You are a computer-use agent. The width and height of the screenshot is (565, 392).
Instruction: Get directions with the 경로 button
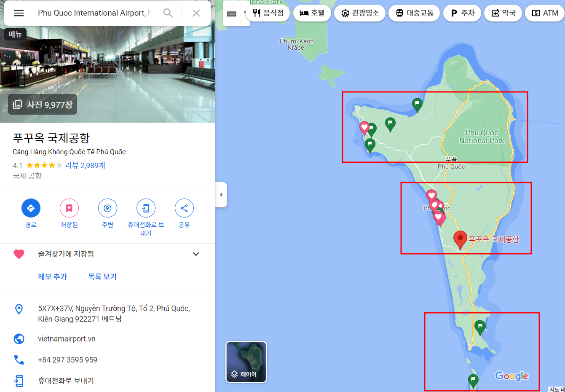[31, 208]
